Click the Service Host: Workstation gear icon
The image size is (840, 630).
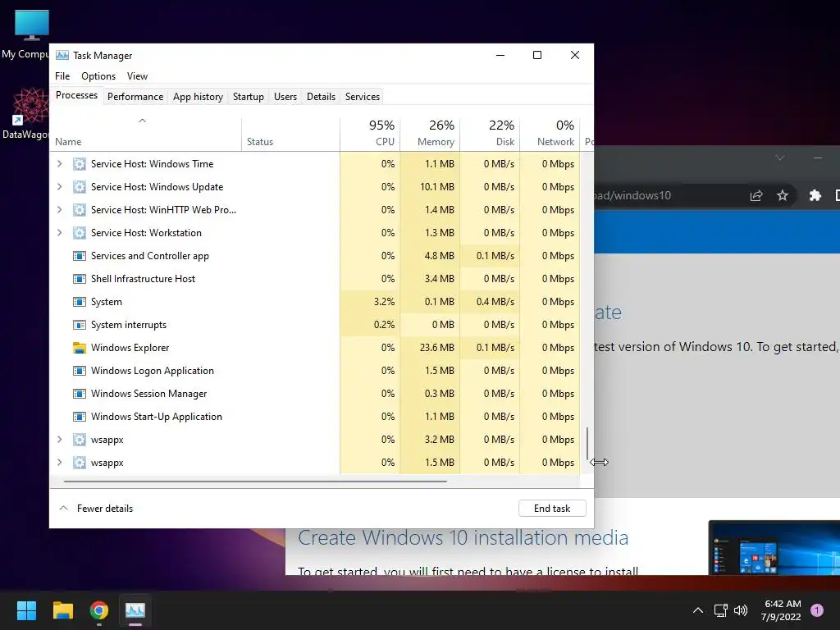click(80, 233)
